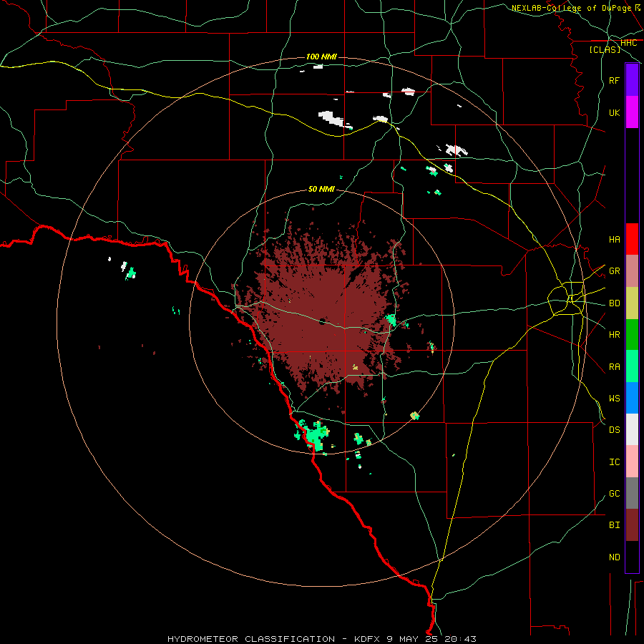Select the GC gray legend swatch
Screen dimensions: 644x644
632,493
